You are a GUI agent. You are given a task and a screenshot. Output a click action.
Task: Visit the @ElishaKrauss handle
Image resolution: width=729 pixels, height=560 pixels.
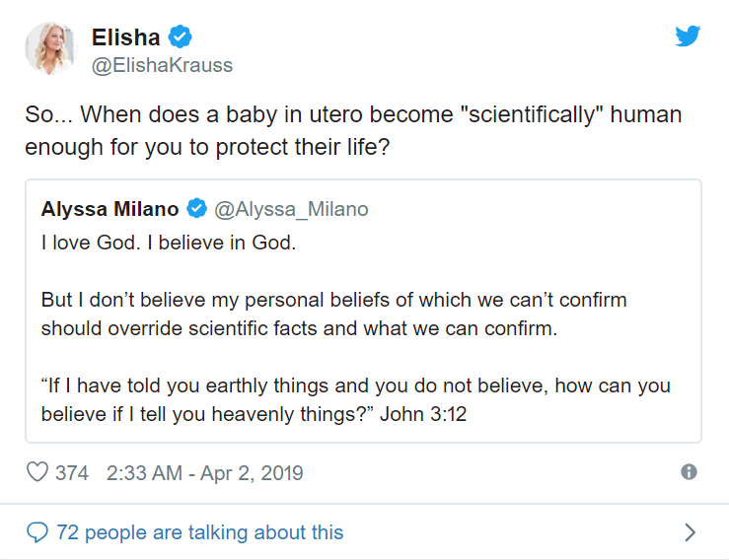[x=162, y=65]
